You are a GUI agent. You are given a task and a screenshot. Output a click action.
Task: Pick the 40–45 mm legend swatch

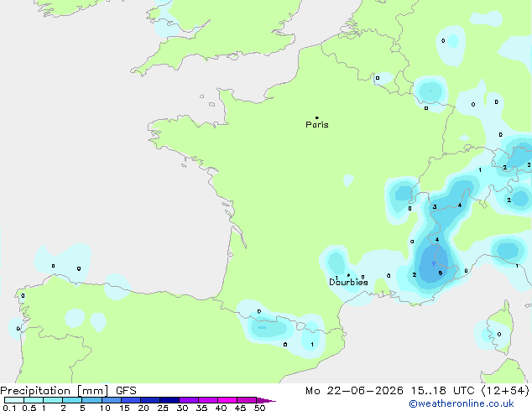[x=227, y=400]
